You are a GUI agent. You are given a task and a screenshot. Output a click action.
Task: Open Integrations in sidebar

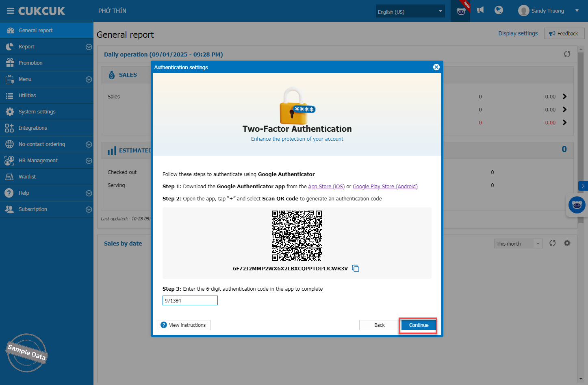click(x=47, y=128)
